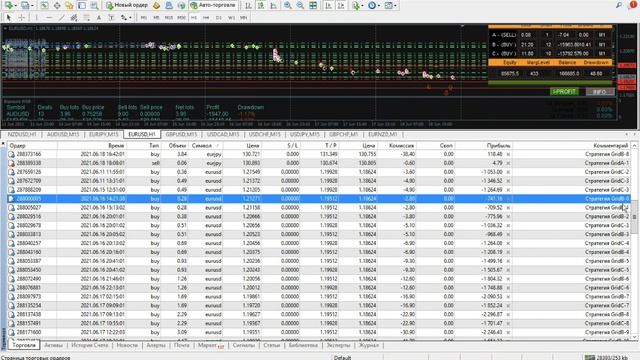This screenshot has width=640, height=360.
Task: Open the Templates icon
Action: click(389, 5)
